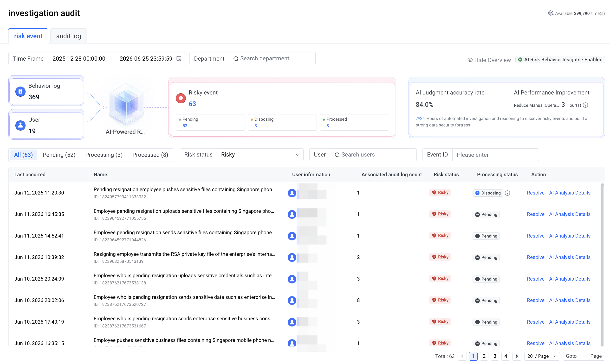The width and height of the screenshot is (610, 364).
Task: Open the 20 / Page size dropdown
Action: pyautogui.click(x=542, y=356)
